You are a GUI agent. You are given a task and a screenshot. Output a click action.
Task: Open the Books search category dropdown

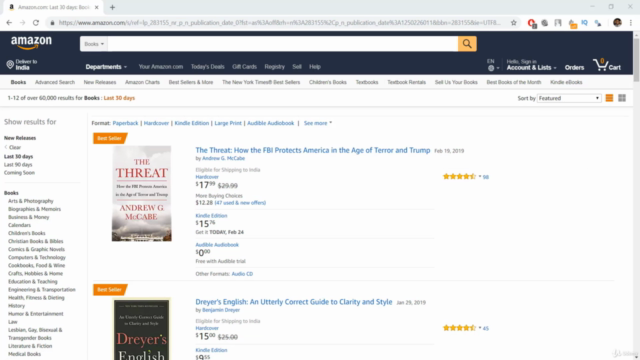(x=94, y=44)
